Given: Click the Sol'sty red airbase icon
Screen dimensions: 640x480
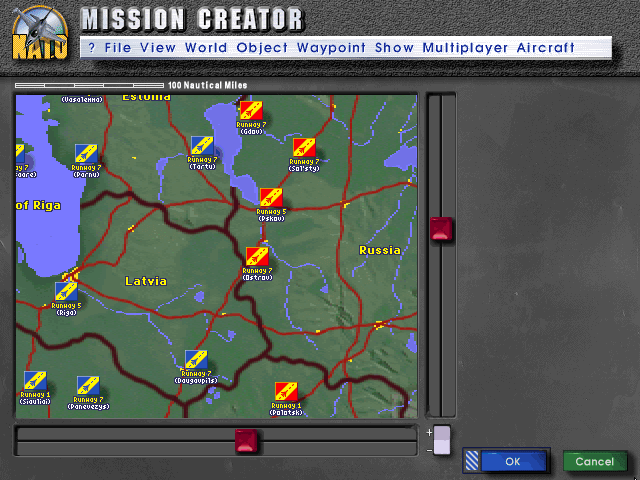Looking at the screenshot, I should tap(304, 148).
